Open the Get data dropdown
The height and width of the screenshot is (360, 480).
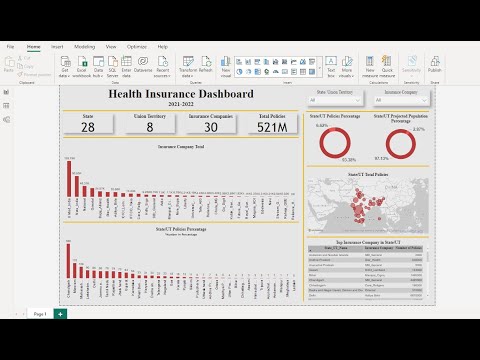[65, 67]
